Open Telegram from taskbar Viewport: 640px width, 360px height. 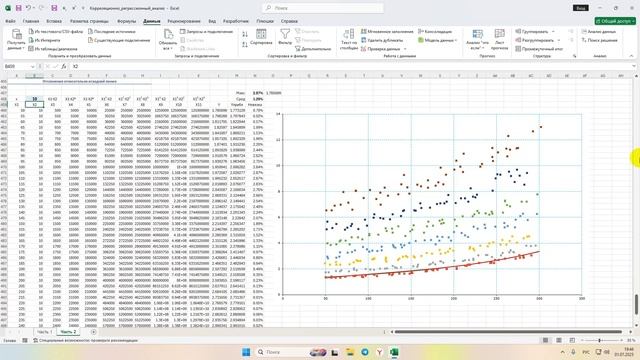coord(364,352)
